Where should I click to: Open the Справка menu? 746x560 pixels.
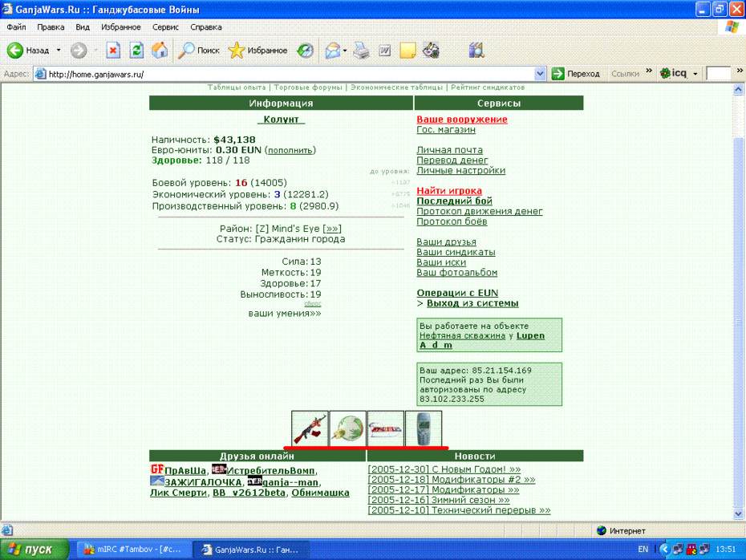click(x=206, y=27)
